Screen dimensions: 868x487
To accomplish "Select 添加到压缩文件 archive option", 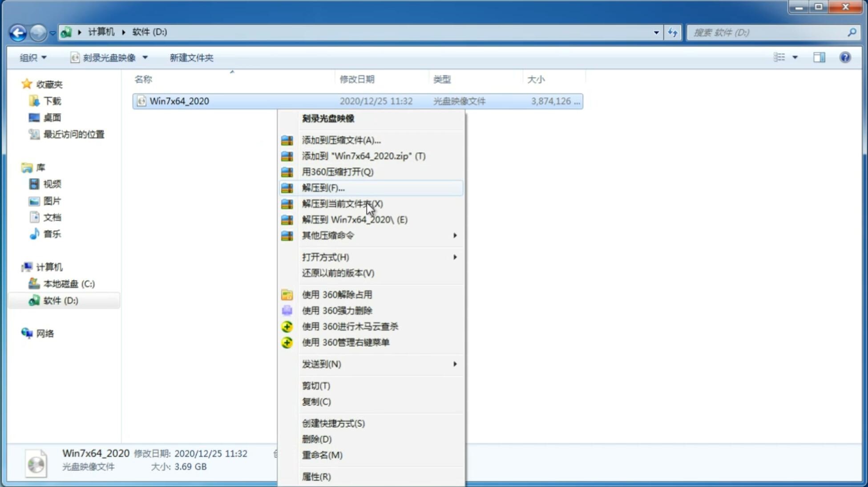I will coord(341,140).
